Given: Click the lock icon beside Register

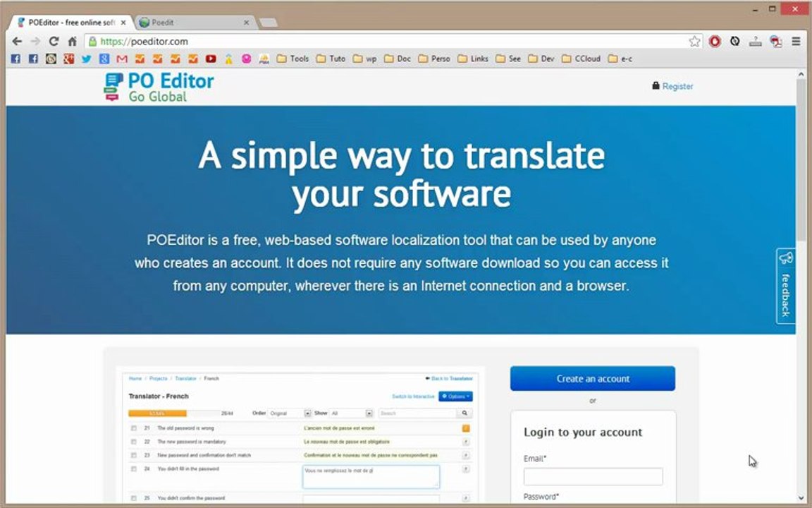Looking at the screenshot, I should coord(656,85).
